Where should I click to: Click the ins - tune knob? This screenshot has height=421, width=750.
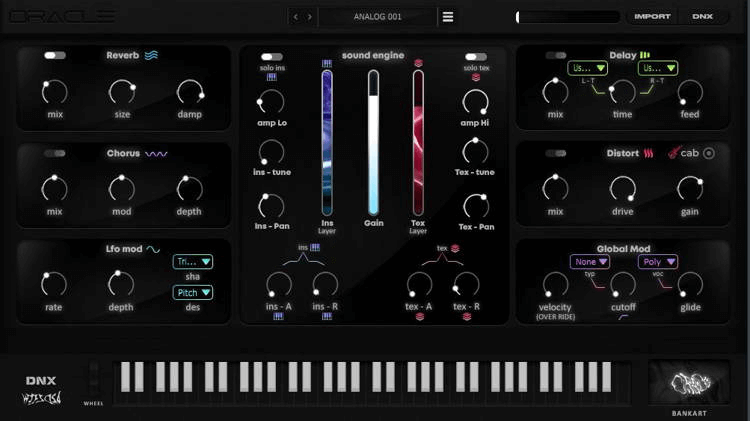pyautogui.click(x=271, y=153)
